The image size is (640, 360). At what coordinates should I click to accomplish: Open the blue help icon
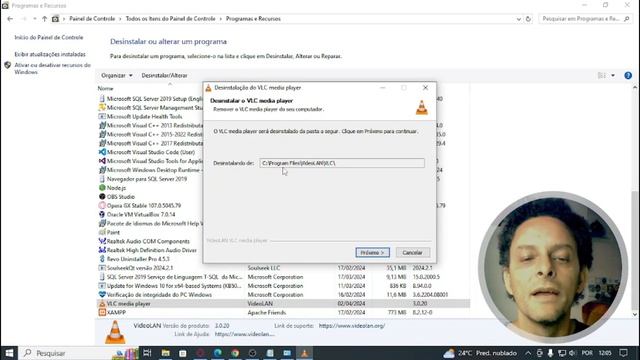(628, 76)
